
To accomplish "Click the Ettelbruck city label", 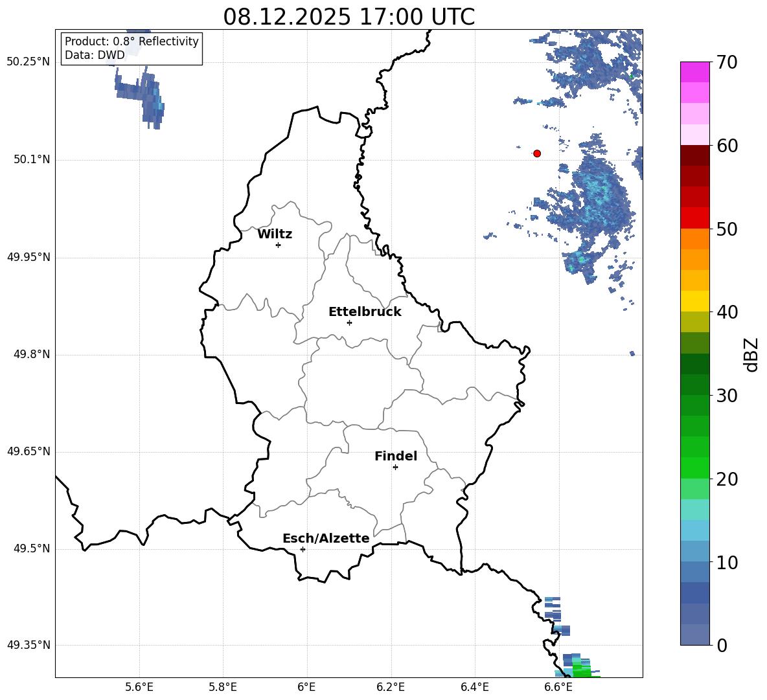I will pyautogui.click(x=365, y=312).
